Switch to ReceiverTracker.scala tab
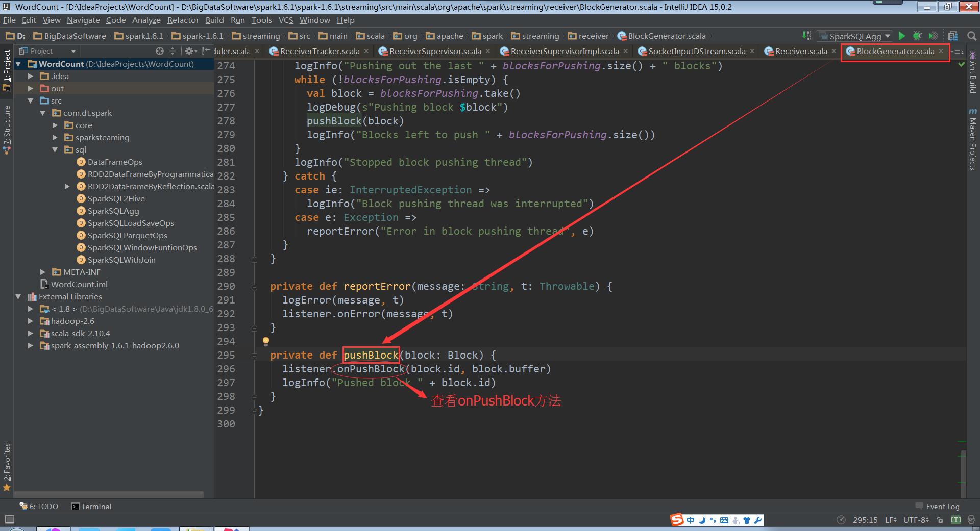This screenshot has height=531, width=980. point(320,51)
